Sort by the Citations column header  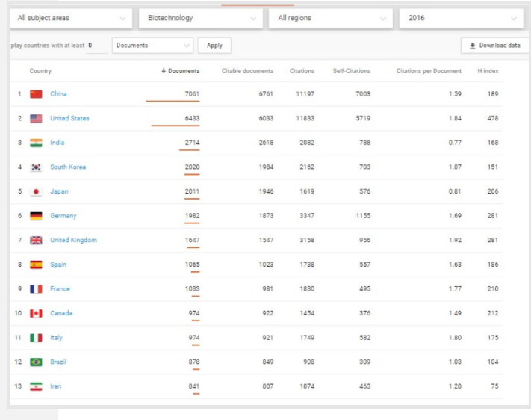pyautogui.click(x=302, y=71)
